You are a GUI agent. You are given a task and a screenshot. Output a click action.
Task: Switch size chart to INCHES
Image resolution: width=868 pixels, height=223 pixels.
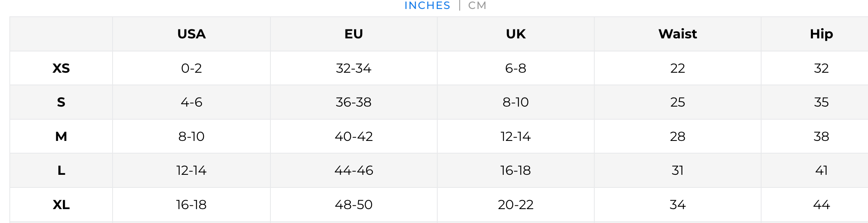click(x=427, y=6)
